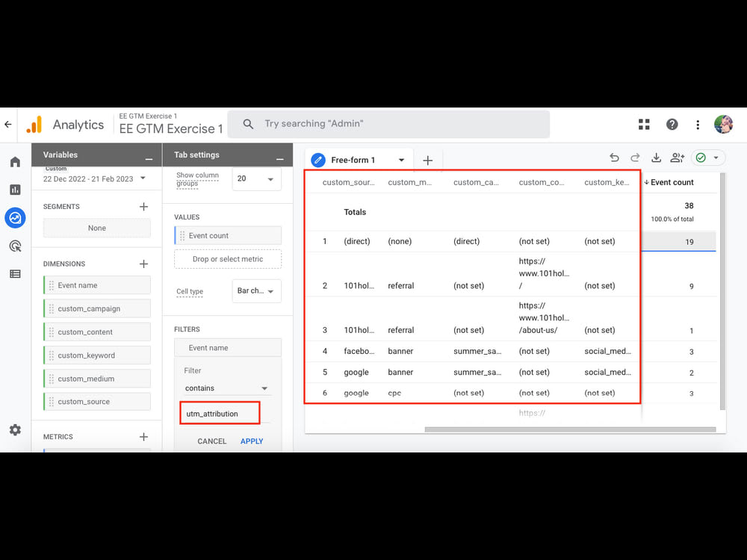Open the date range selector dropdown
The width and height of the screenshot is (747, 560).
(x=96, y=178)
